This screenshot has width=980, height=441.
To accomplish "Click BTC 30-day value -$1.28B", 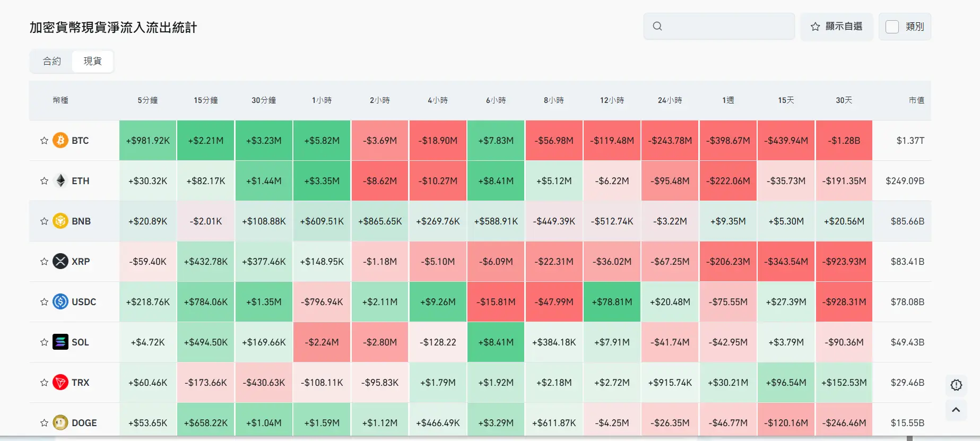I will (844, 141).
